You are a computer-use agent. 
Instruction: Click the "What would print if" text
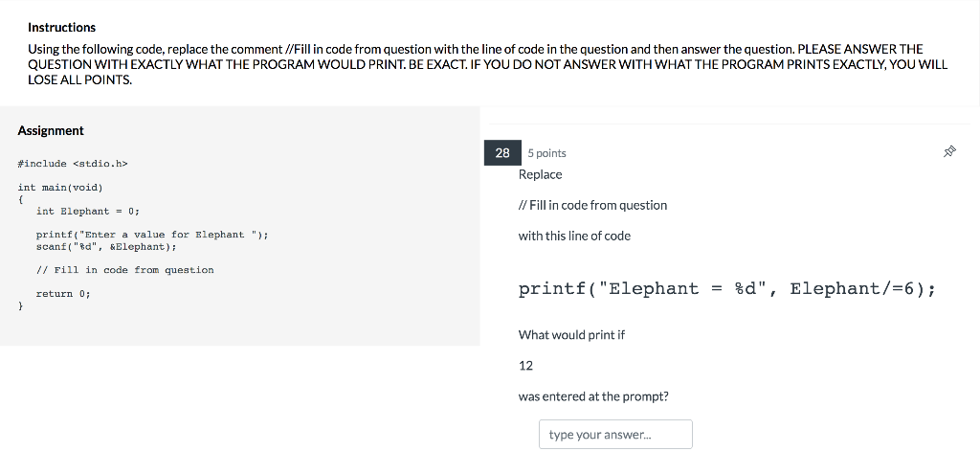571,334
